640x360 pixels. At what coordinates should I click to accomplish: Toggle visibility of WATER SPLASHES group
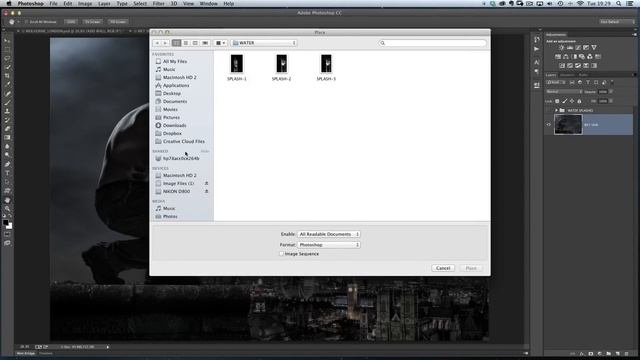click(x=548, y=110)
